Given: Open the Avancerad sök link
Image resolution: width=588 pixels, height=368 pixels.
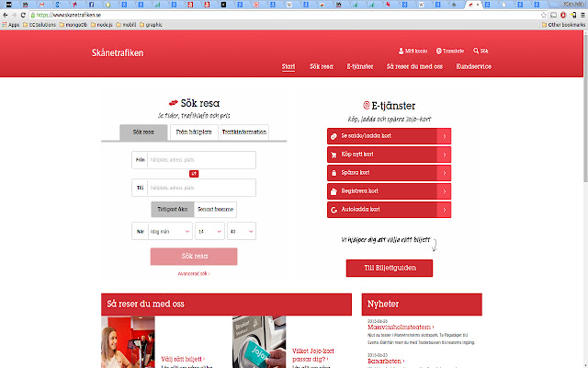Looking at the screenshot, I should coord(194,274).
